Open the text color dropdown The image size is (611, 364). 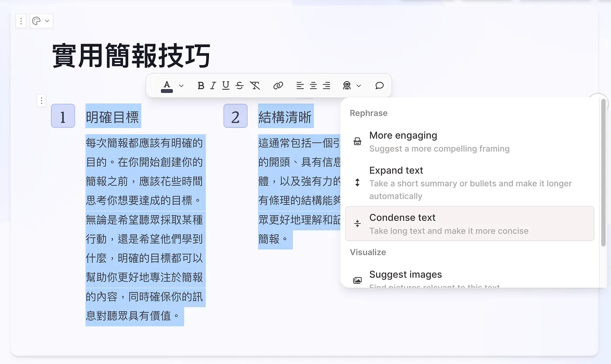[173, 86]
